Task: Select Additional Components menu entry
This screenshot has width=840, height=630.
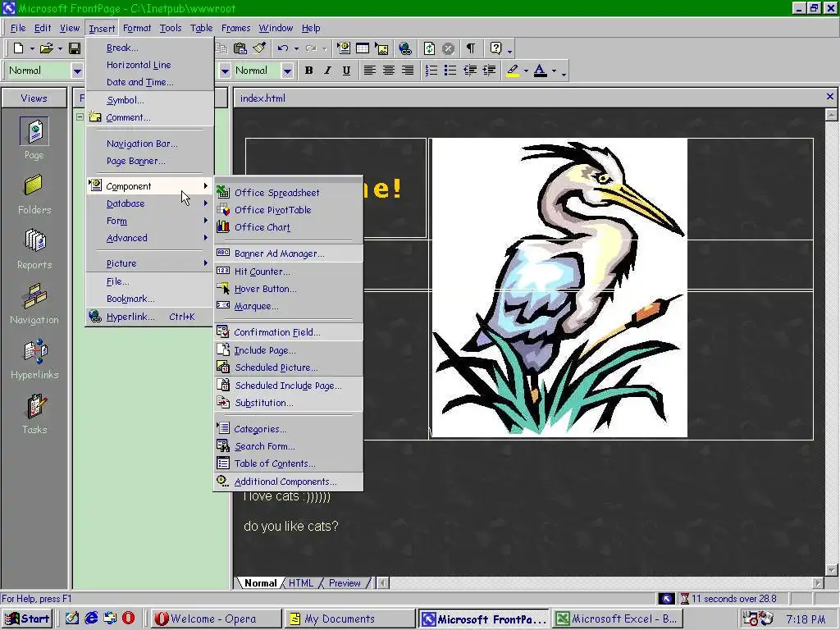Action: pos(288,482)
